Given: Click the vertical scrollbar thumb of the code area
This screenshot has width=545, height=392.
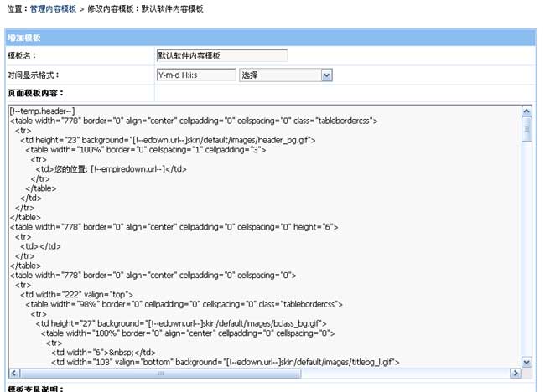Looking at the screenshot, I should click(x=527, y=128).
